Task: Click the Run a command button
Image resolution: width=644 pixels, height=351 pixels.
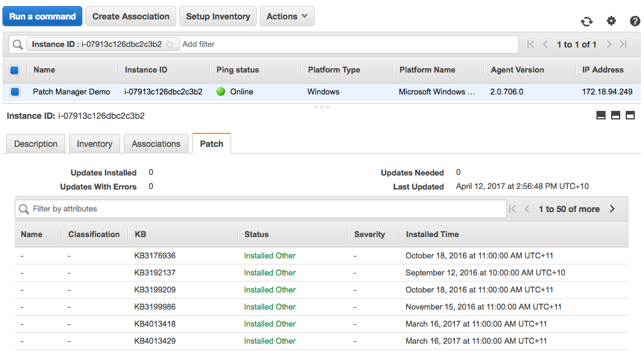Action: tap(43, 16)
